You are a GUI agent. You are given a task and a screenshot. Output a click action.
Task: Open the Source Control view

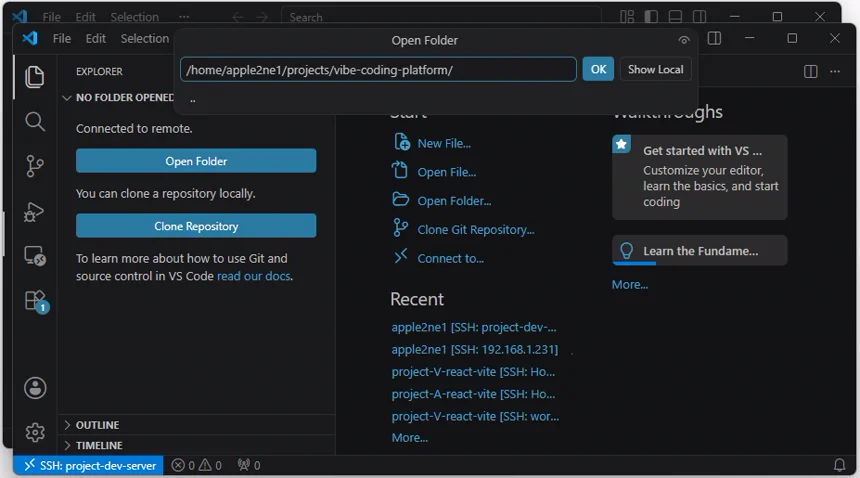point(35,166)
